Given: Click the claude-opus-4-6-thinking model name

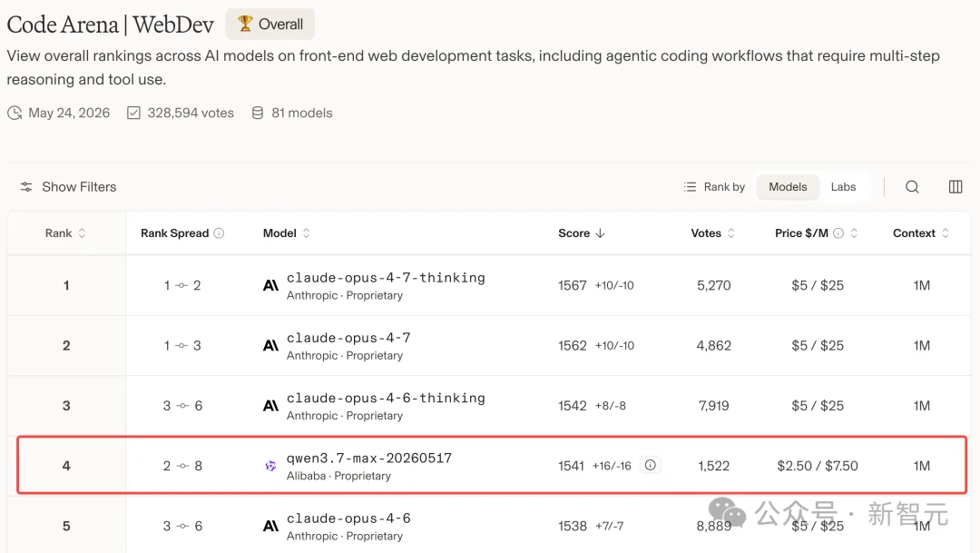Looking at the screenshot, I should pyautogui.click(x=386, y=399).
